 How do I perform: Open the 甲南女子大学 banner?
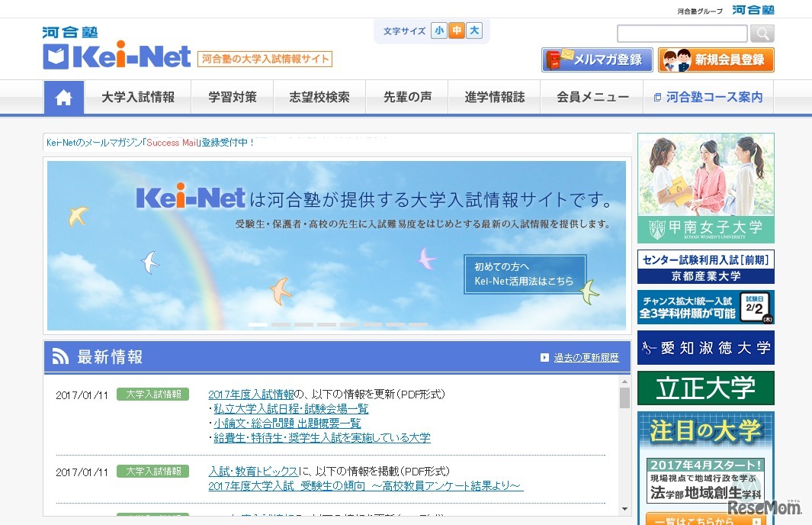click(706, 188)
